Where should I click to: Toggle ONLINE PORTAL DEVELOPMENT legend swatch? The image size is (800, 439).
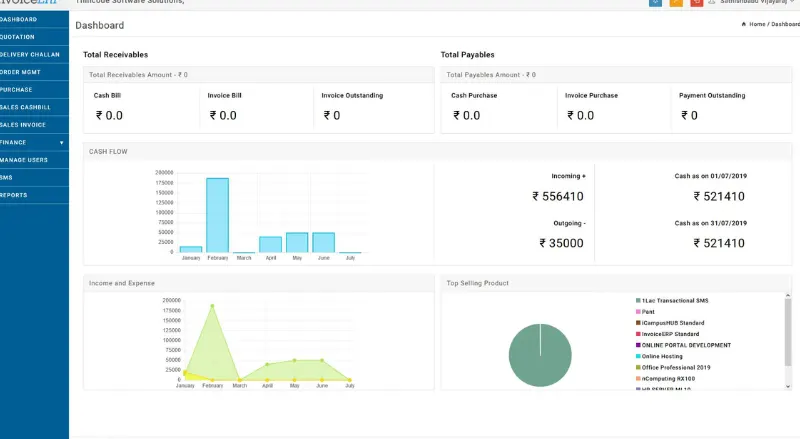[x=638, y=346]
